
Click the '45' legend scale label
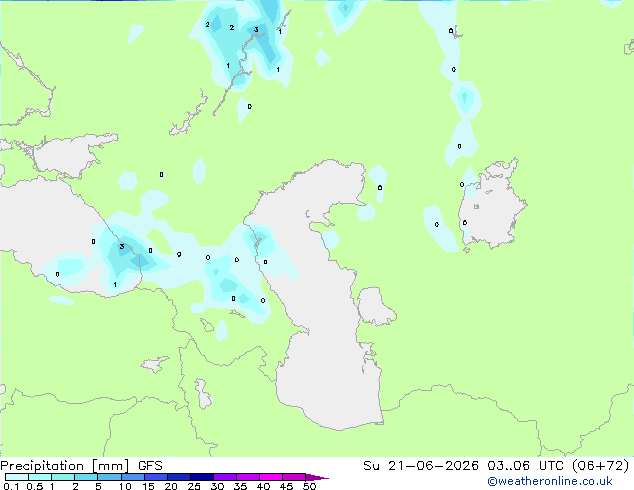click(286, 486)
